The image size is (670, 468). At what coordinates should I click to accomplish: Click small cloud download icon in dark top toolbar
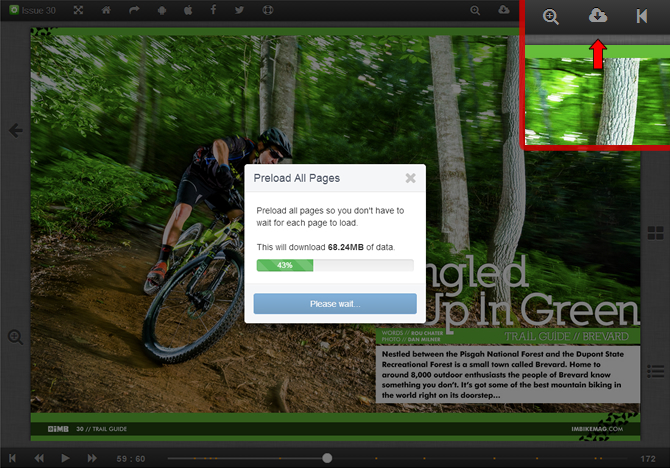pyautogui.click(x=504, y=9)
